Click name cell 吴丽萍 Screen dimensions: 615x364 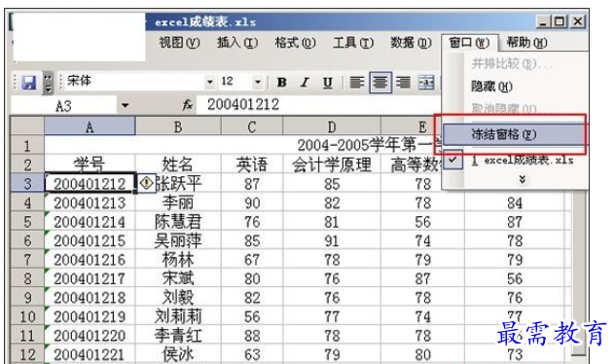(178, 240)
